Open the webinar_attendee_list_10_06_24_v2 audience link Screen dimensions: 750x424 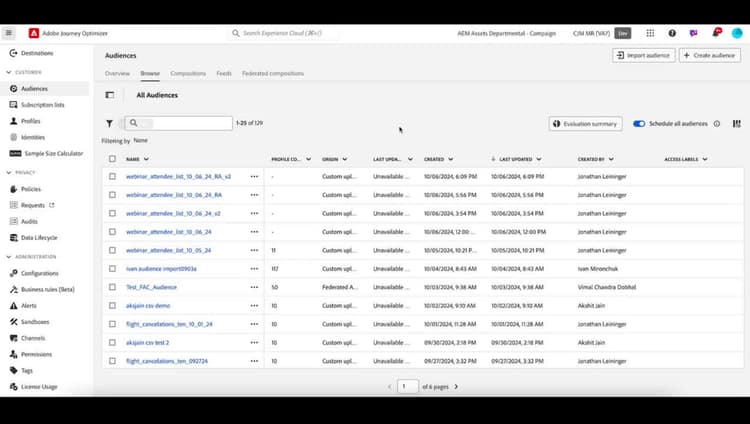(173, 213)
